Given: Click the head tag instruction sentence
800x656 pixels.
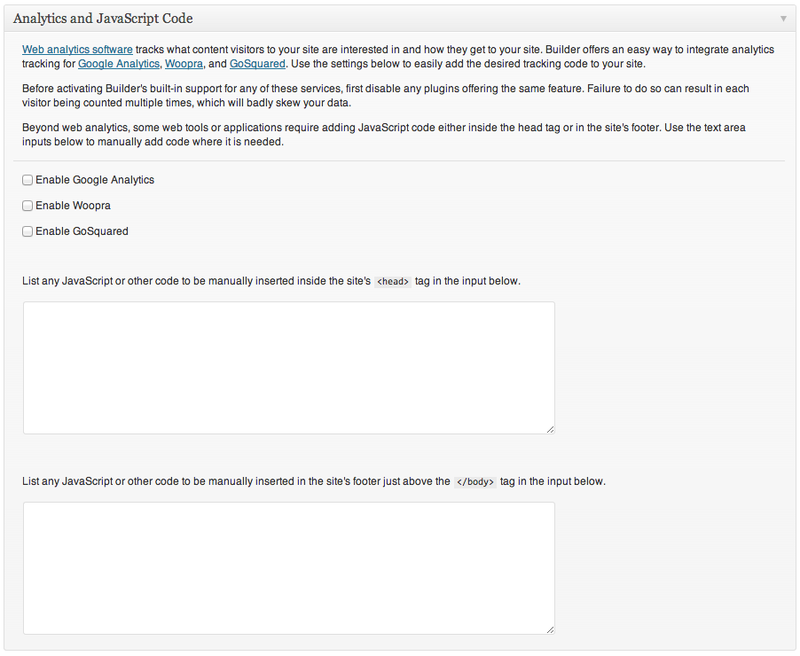Looking at the screenshot, I should click(x=271, y=281).
